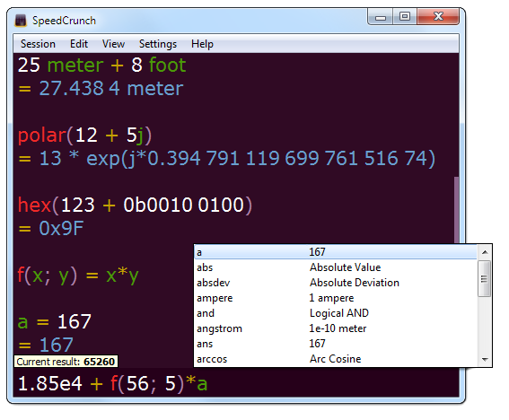509x420 pixels.
Task: Open the Help menu
Action: (x=202, y=44)
